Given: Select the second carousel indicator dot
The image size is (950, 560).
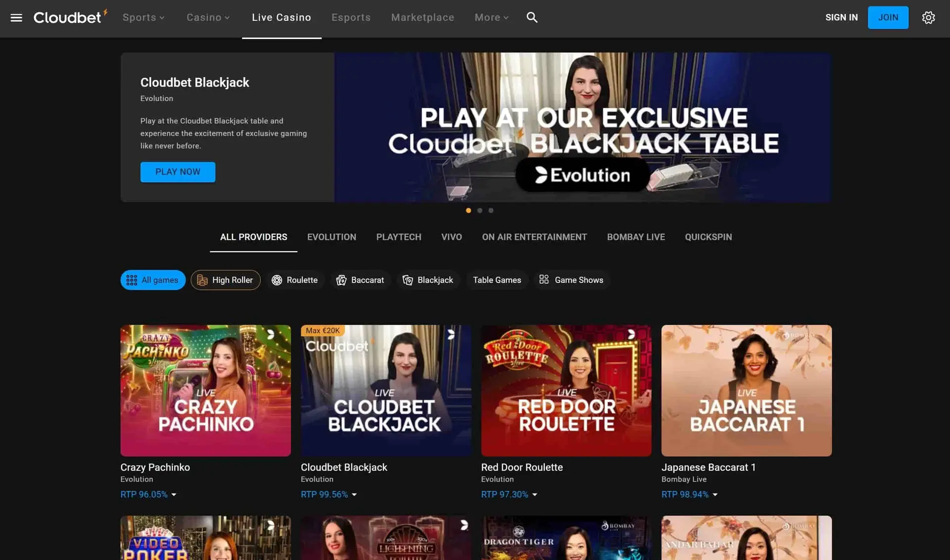Looking at the screenshot, I should (479, 210).
